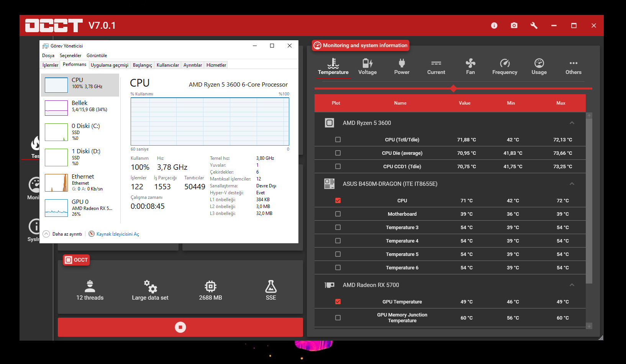Click the 12 threads worker icon

90,286
